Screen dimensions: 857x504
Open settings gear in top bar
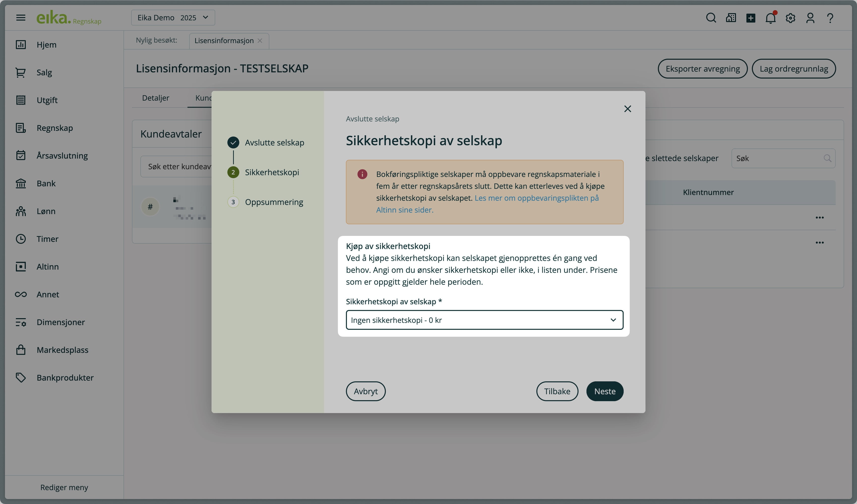tap(790, 18)
